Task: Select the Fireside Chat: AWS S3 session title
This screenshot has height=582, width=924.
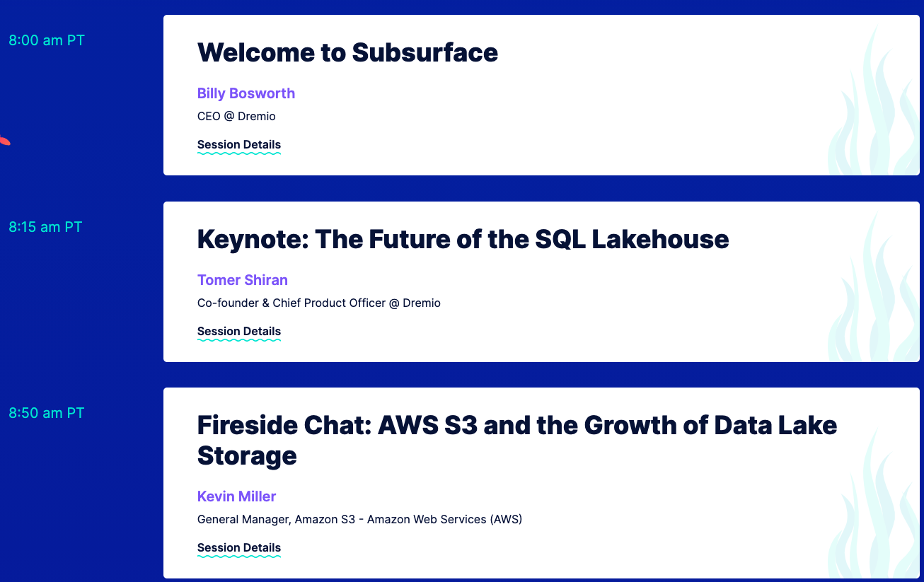Action: pyautogui.click(x=517, y=441)
